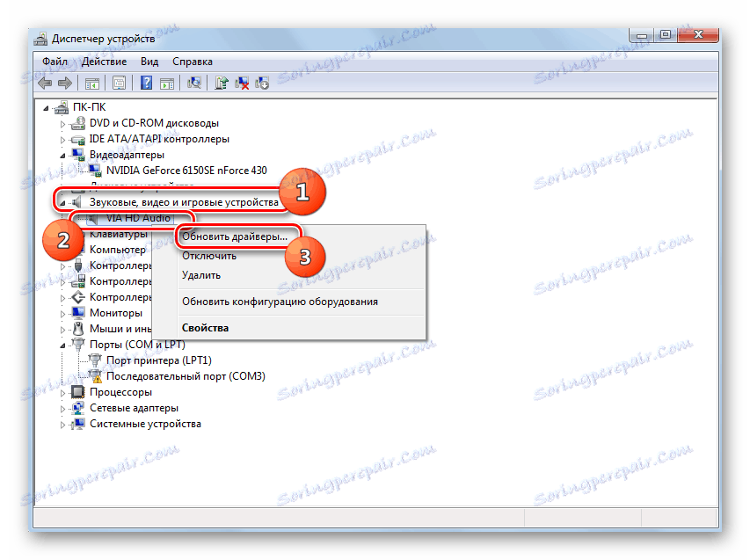Click the Мониторы monitor icon
Image resolution: width=750 pixels, height=560 pixels.
pyautogui.click(x=78, y=313)
